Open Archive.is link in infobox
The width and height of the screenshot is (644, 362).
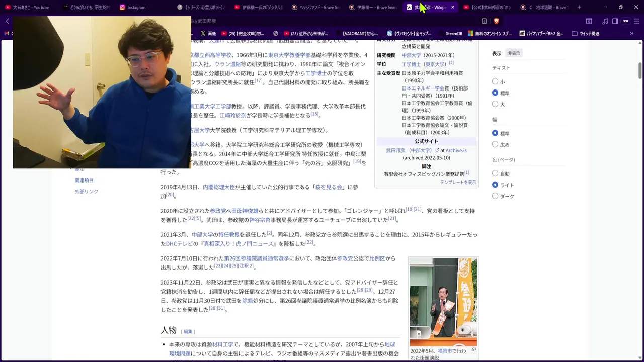[x=456, y=150]
